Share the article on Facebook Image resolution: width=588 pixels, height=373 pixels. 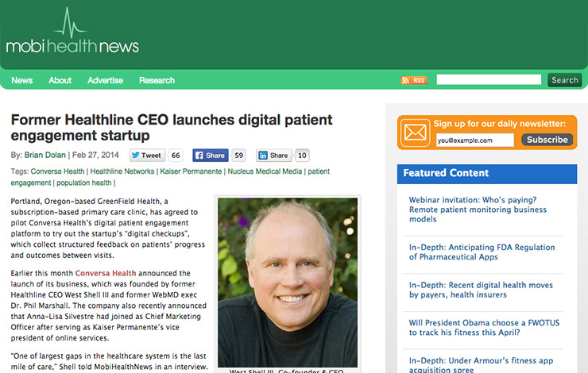click(211, 156)
